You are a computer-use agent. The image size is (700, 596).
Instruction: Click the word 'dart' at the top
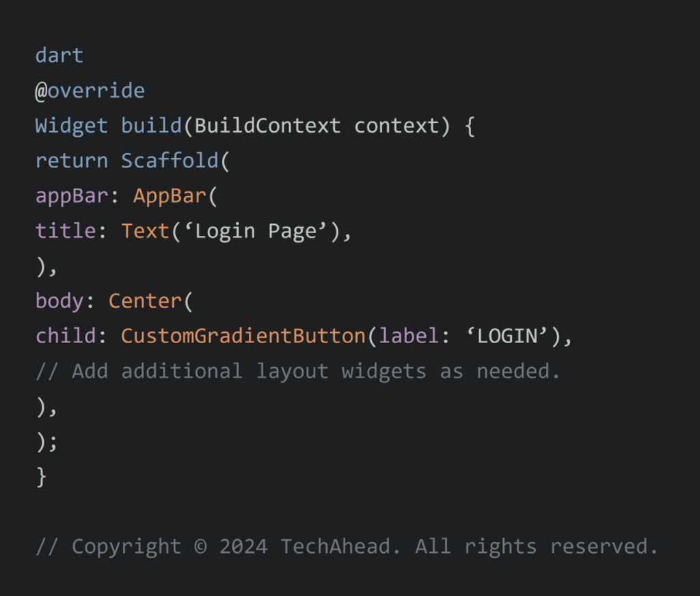point(59,55)
